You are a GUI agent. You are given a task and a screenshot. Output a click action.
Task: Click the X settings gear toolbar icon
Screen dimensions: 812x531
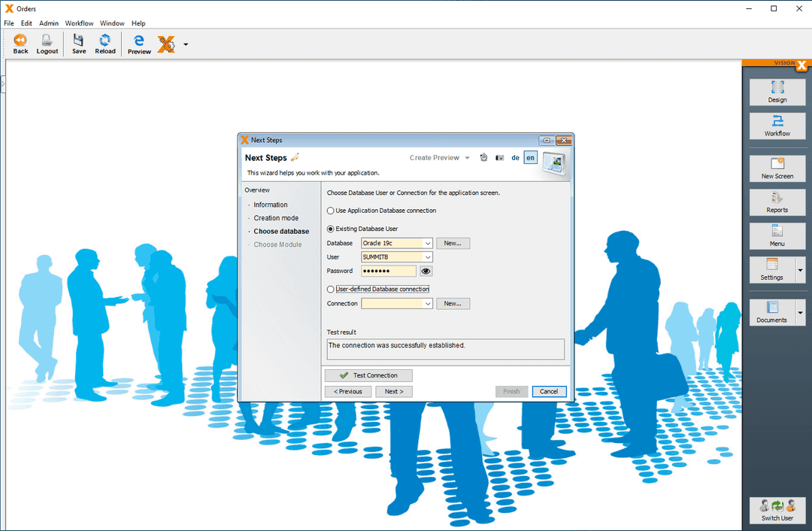pyautogui.click(x=165, y=43)
